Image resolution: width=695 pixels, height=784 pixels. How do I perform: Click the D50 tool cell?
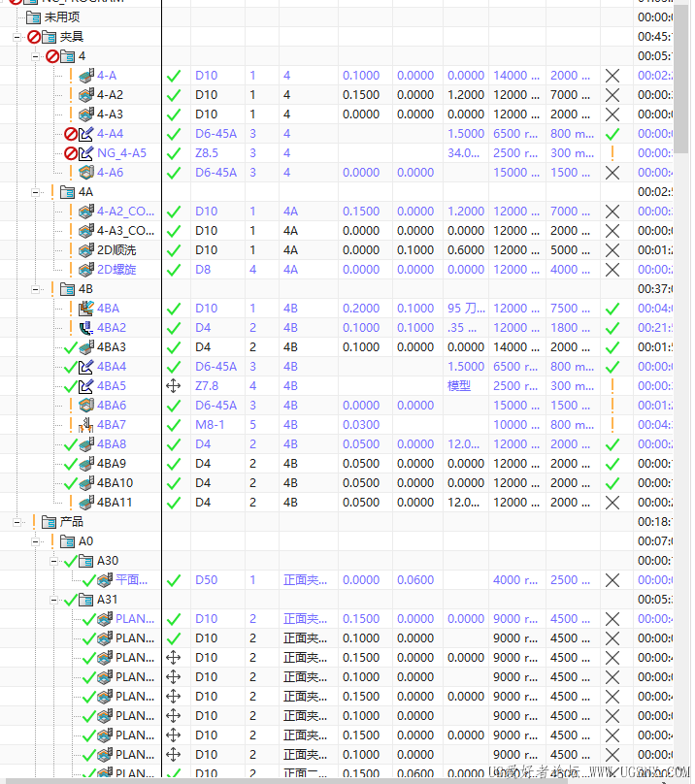tap(206, 580)
